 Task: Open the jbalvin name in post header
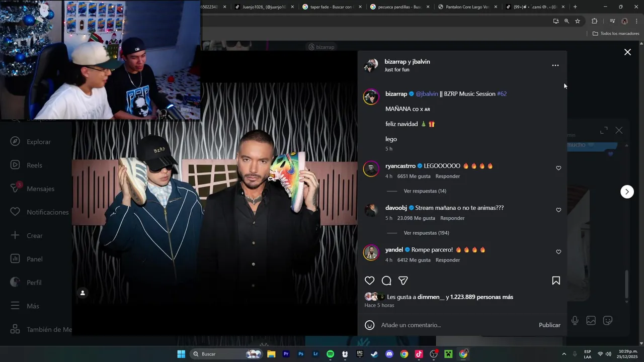(x=421, y=62)
